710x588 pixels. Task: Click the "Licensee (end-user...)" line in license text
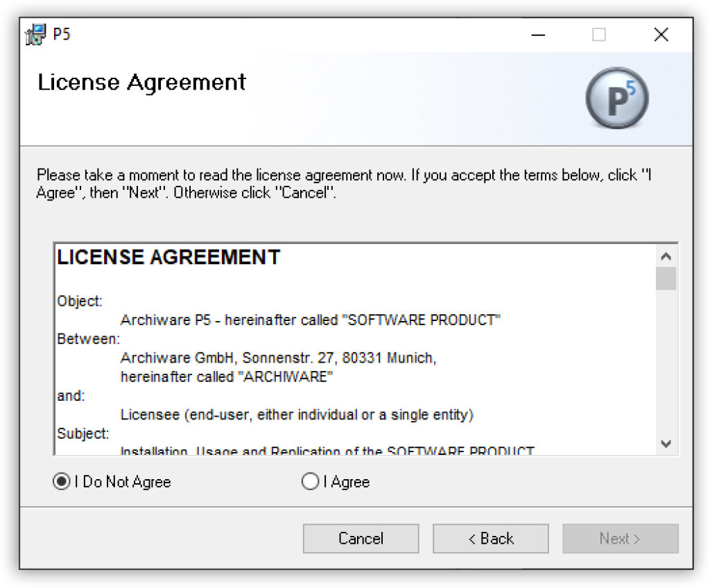pyautogui.click(x=296, y=415)
